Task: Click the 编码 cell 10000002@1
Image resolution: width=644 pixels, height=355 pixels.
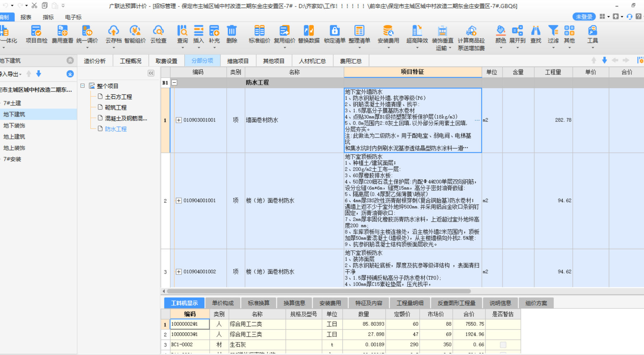Action: tap(190, 324)
